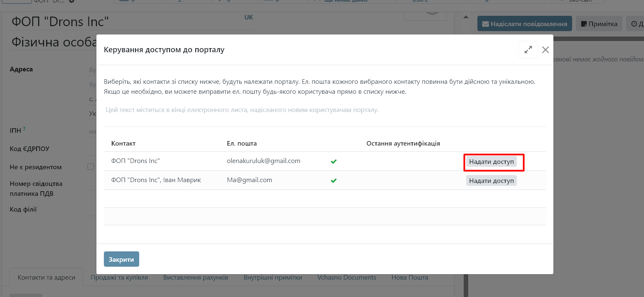Open the Виставлення рахунків tab
The width and height of the screenshot is (644, 297).
point(196,278)
